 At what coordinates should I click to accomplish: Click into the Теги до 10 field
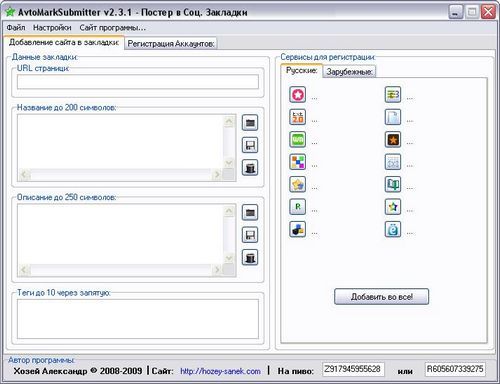tap(138, 319)
